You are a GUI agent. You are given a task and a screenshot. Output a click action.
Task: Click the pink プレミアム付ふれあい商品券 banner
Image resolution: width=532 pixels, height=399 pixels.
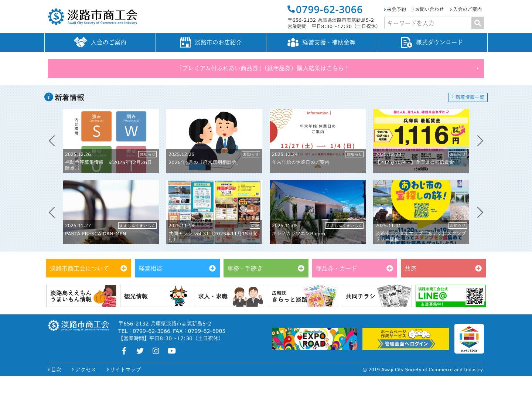[266, 68]
